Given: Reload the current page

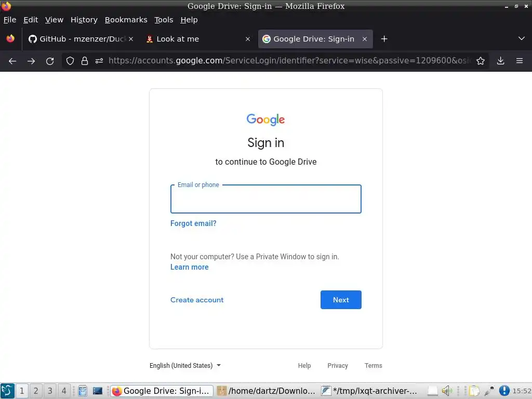Looking at the screenshot, I should tap(50, 61).
